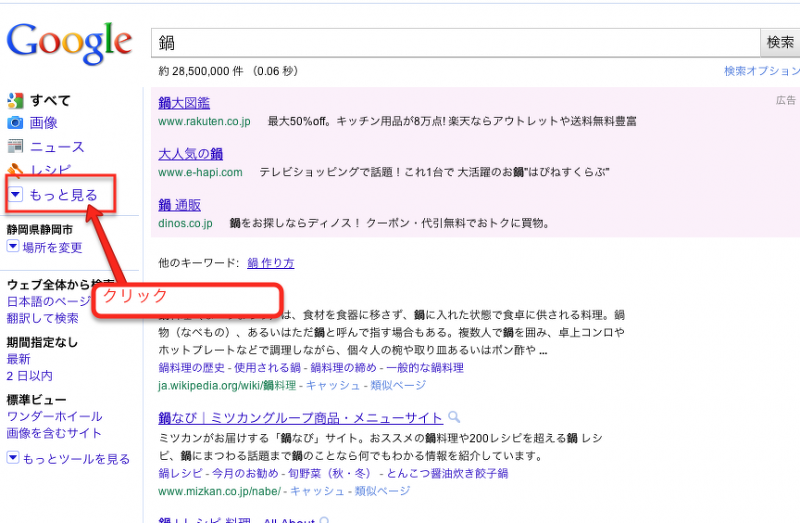Open 一般的な鍋料理 sublink
Image resolution: width=800 pixels, height=523 pixels.
pos(425,368)
